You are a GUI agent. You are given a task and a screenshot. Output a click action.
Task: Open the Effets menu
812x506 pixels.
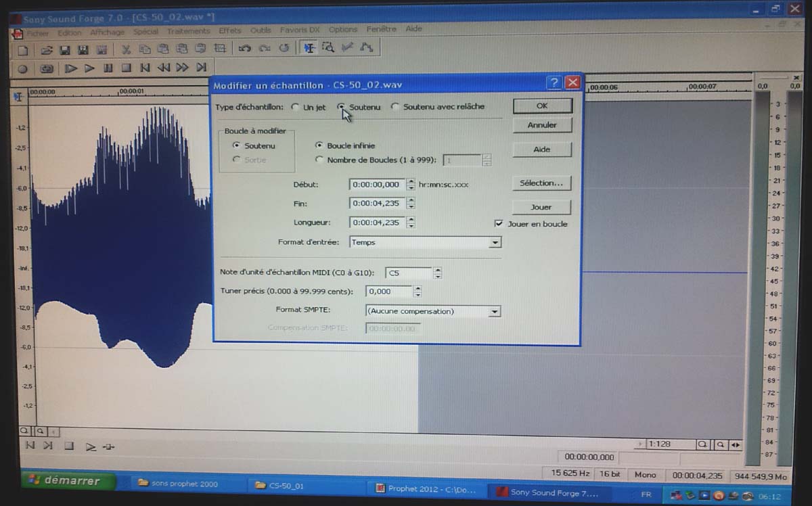click(230, 30)
